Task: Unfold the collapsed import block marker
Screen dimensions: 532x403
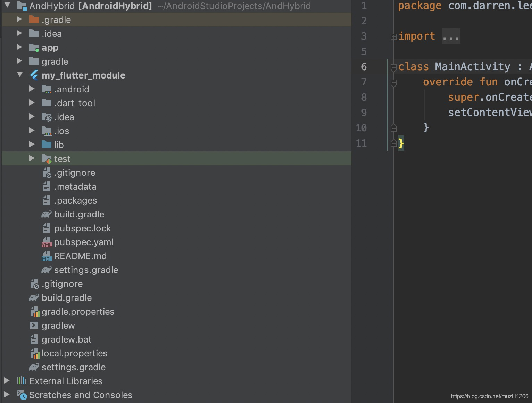Action: coord(393,36)
